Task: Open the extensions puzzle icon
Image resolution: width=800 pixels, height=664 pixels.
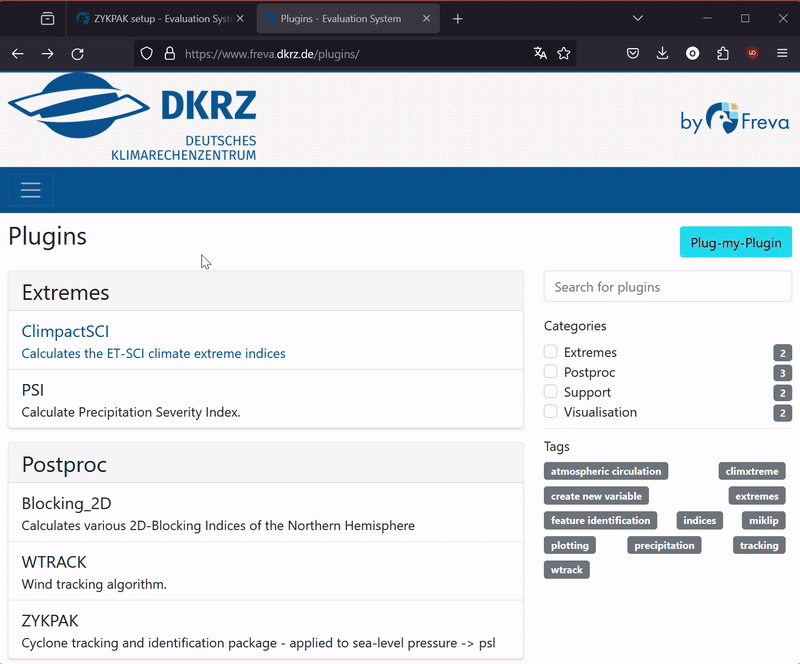Action: point(722,53)
